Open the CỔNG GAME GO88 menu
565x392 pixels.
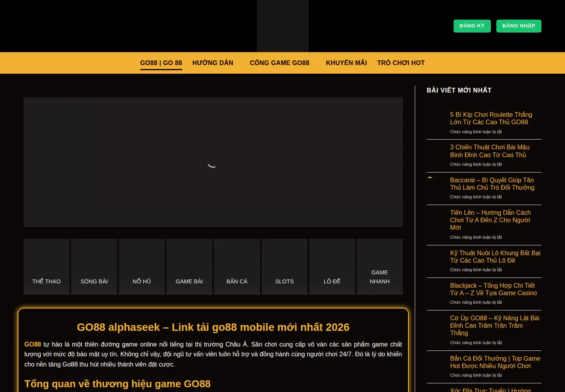(x=280, y=63)
